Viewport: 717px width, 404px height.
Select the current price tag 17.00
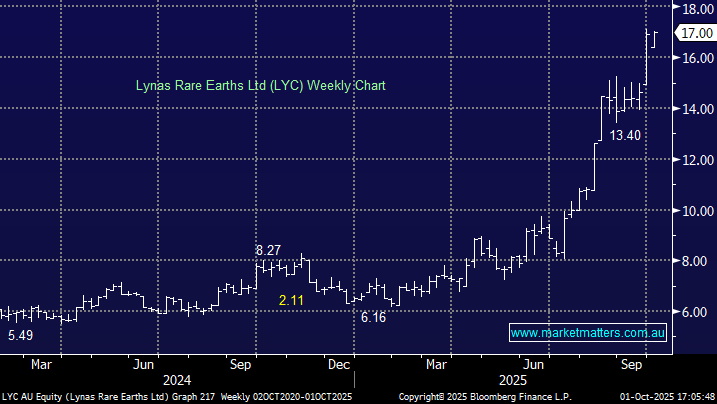click(x=693, y=33)
